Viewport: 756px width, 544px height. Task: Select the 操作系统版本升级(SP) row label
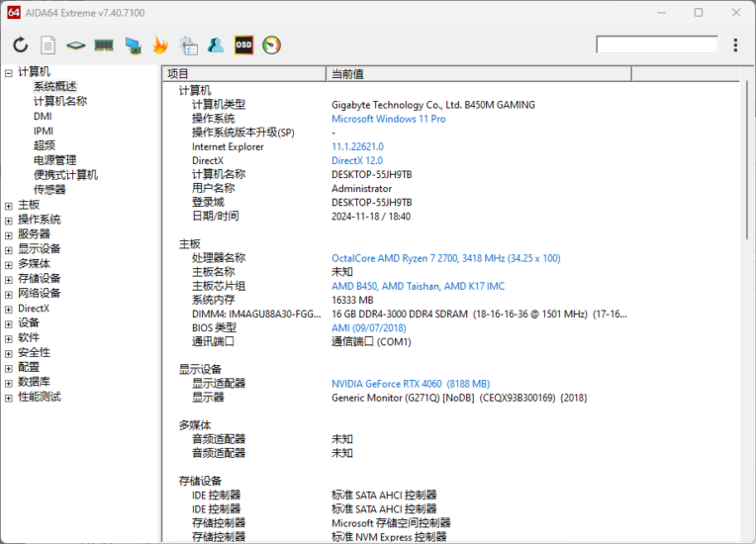(x=243, y=133)
